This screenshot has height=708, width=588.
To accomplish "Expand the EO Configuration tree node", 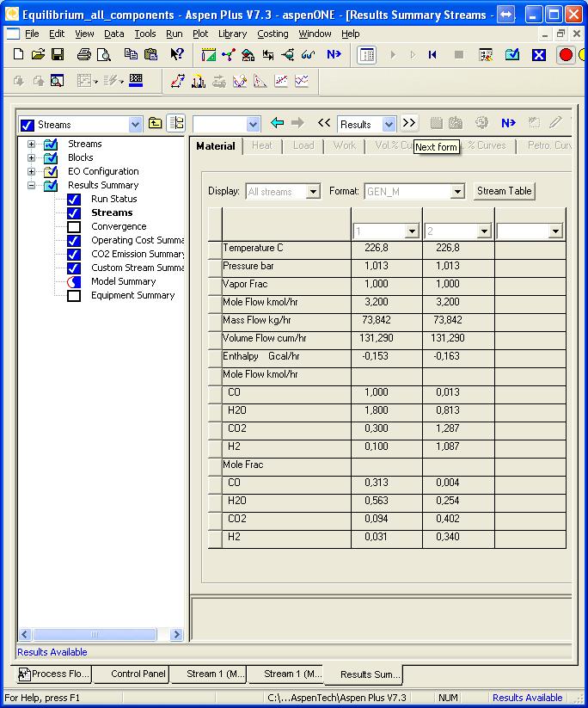I will [x=31, y=171].
